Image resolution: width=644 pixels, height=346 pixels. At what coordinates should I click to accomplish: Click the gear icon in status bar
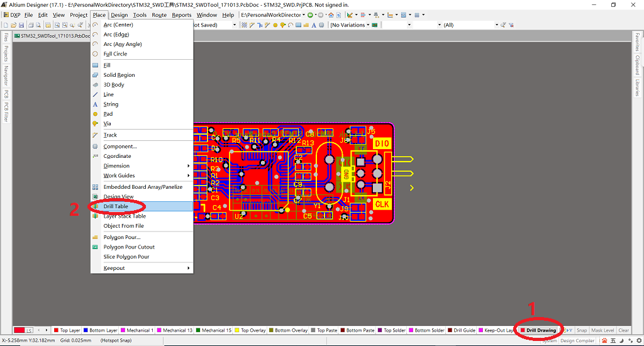point(639,341)
